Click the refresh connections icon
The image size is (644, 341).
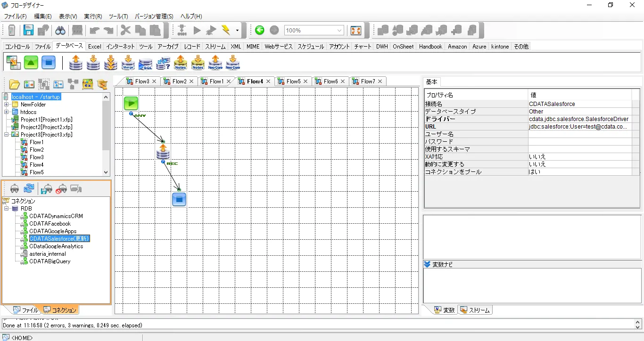point(29,189)
